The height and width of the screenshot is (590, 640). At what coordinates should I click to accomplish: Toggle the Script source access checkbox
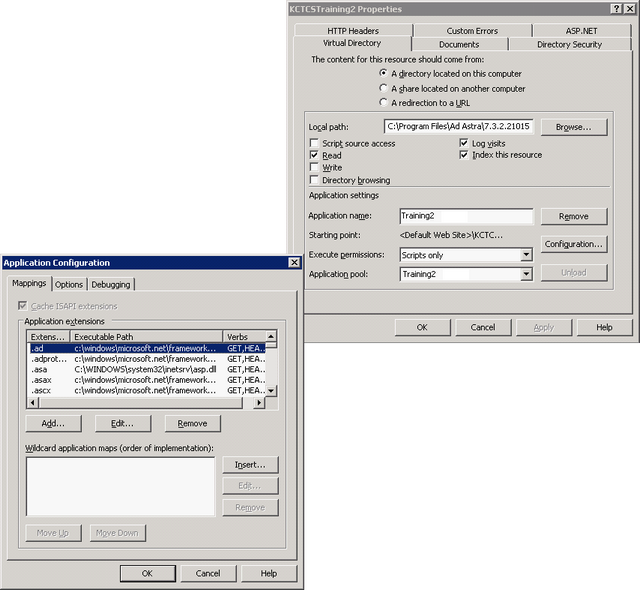click(315, 144)
